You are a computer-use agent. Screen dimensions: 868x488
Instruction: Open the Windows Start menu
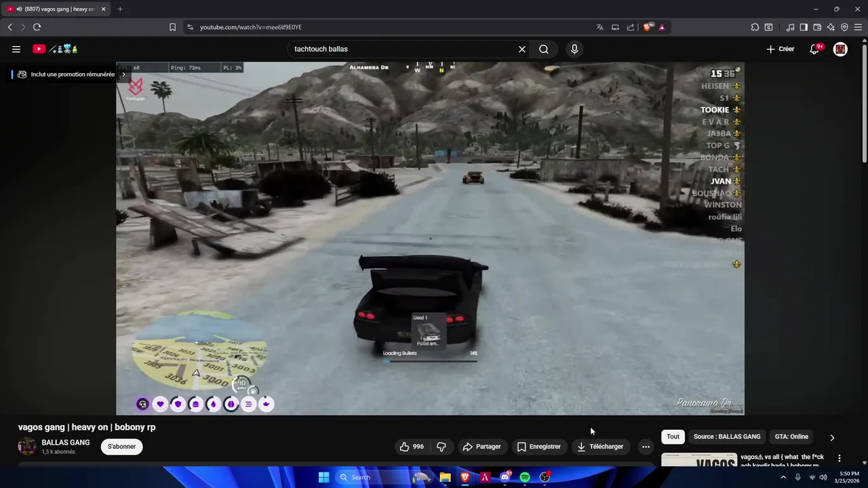point(323,477)
